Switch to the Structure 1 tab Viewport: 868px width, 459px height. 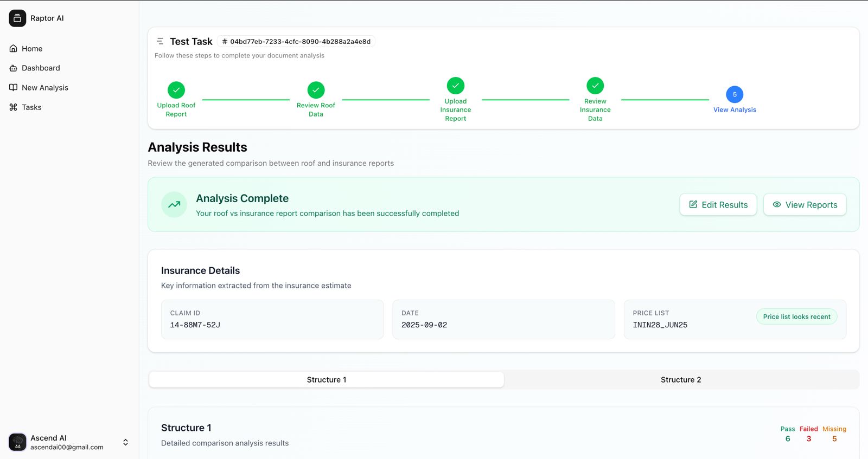pos(327,380)
